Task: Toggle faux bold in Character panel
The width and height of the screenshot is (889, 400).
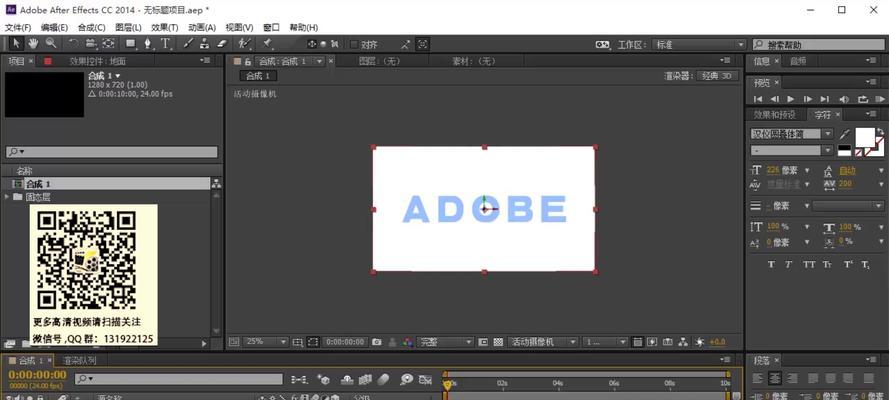Action: click(771, 265)
